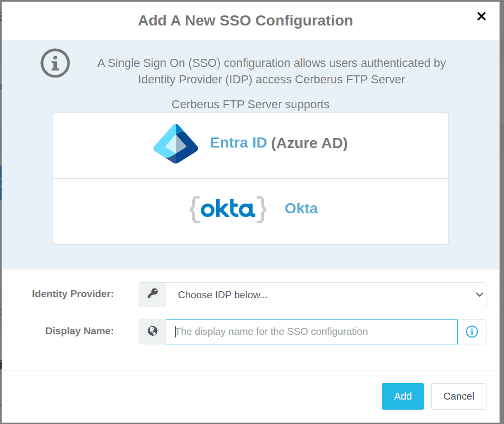504x424 pixels.
Task: Click the Add button
Action: tap(403, 396)
